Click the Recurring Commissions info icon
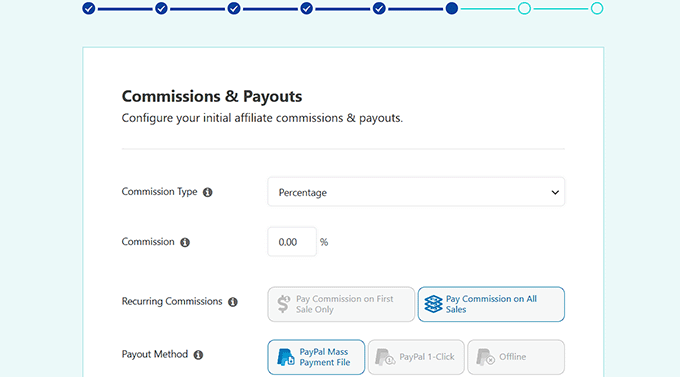This screenshot has width=680, height=377. pos(233,302)
